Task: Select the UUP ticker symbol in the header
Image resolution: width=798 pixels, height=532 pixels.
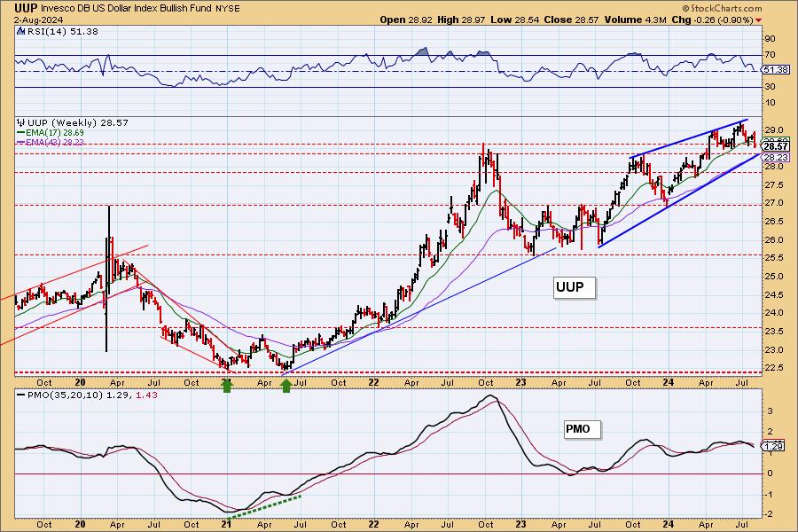Action: [26, 8]
